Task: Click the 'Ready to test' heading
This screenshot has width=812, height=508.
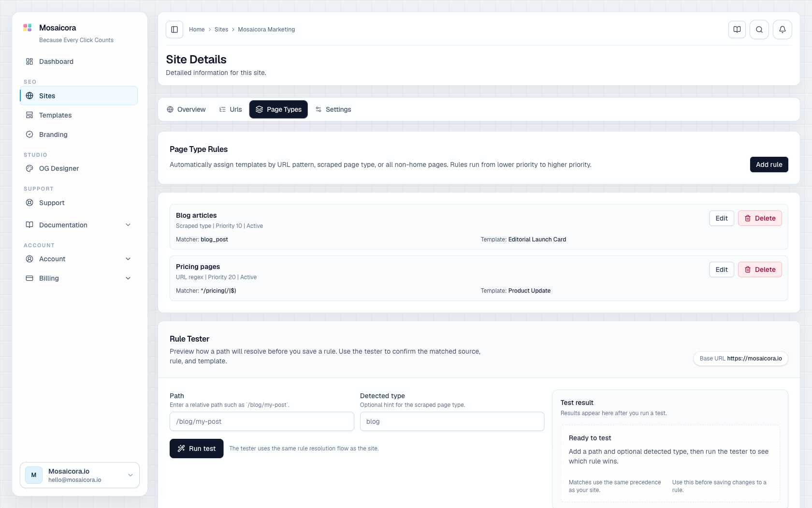Action: click(x=590, y=438)
